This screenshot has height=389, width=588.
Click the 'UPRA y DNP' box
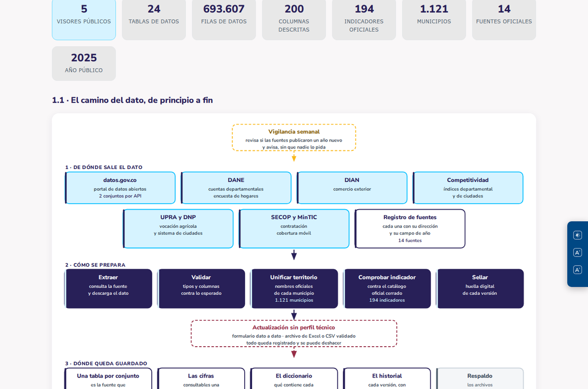pyautogui.click(x=178, y=229)
